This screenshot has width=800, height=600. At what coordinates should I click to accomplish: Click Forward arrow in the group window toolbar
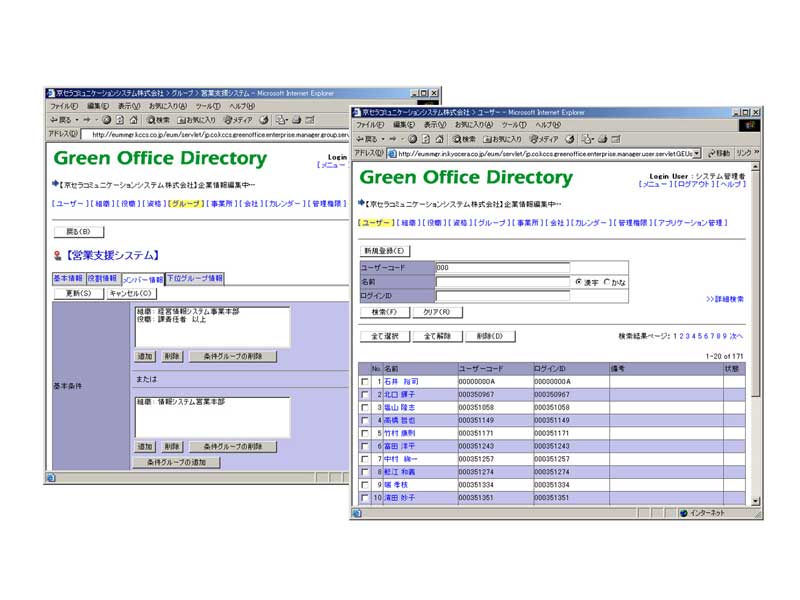pyautogui.click(x=86, y=120)
